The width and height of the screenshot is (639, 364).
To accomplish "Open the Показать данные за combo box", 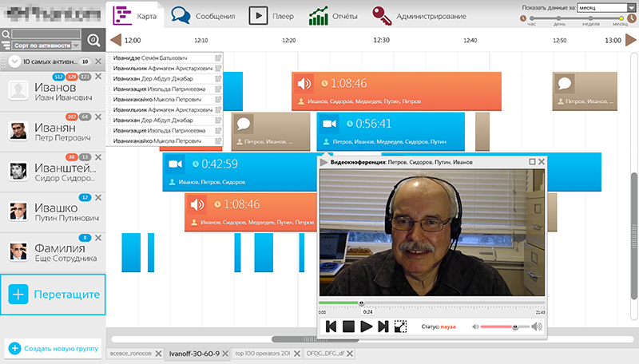I will (x=606, y=7).
